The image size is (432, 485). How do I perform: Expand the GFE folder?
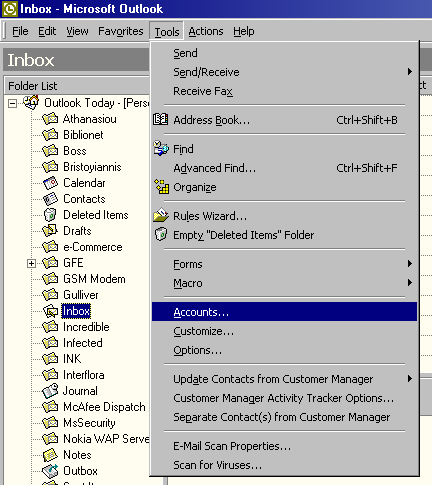(x=31, y=263)
